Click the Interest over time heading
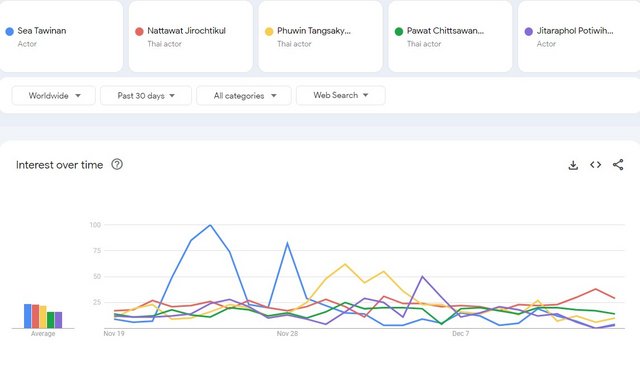 pos(60,165)
